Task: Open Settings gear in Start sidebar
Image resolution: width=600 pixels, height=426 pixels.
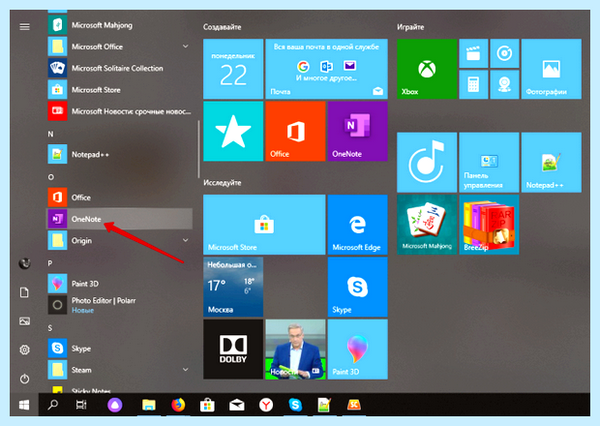Action: tap(24, 349)
